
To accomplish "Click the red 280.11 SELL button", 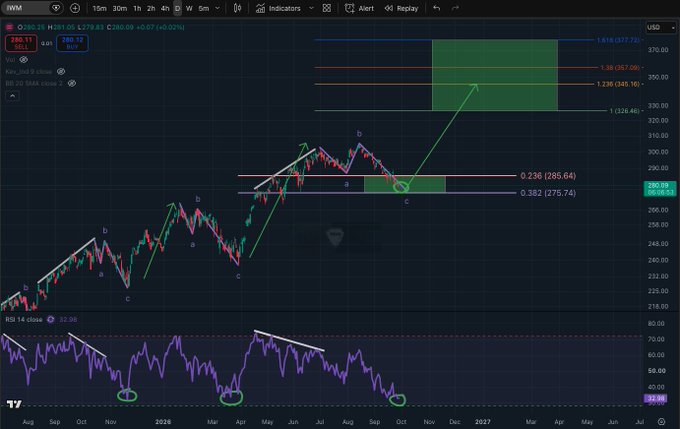I will click(x=21, y=43).
